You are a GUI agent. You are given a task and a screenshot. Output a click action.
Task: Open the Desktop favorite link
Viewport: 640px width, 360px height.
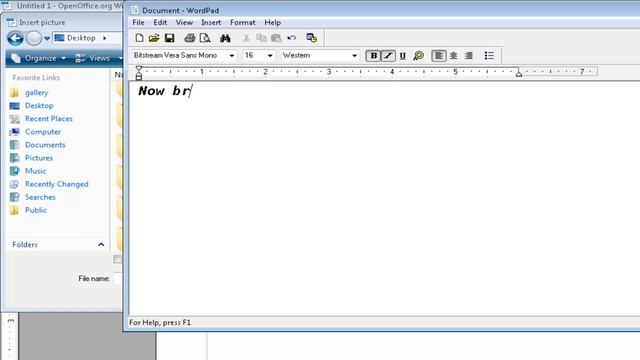[39, 106]
